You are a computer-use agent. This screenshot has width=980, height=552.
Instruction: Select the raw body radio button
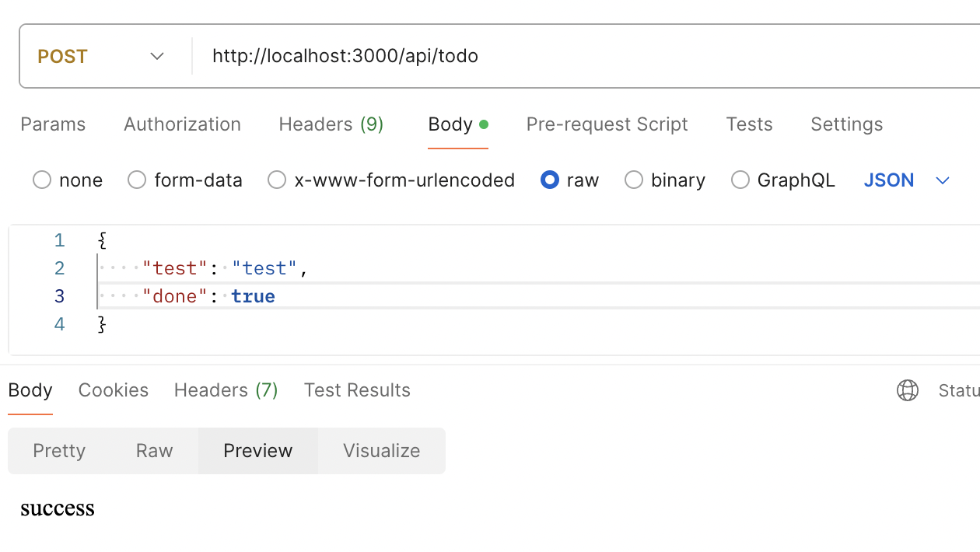pyautogui.click(x=550, y=180)
